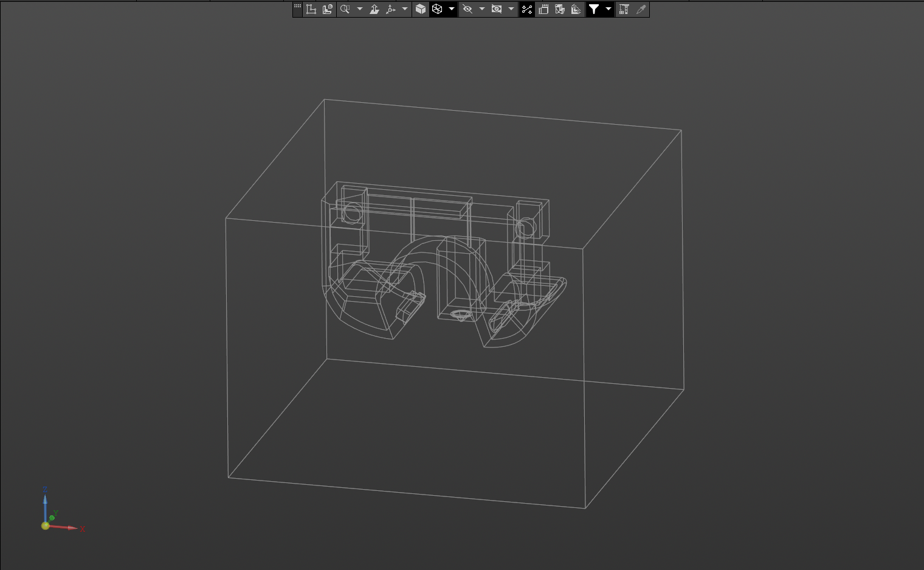924x570 pixels.
Task: Click the plane with camera view icon
Action: pyautogui.click(x=328, y=9)
